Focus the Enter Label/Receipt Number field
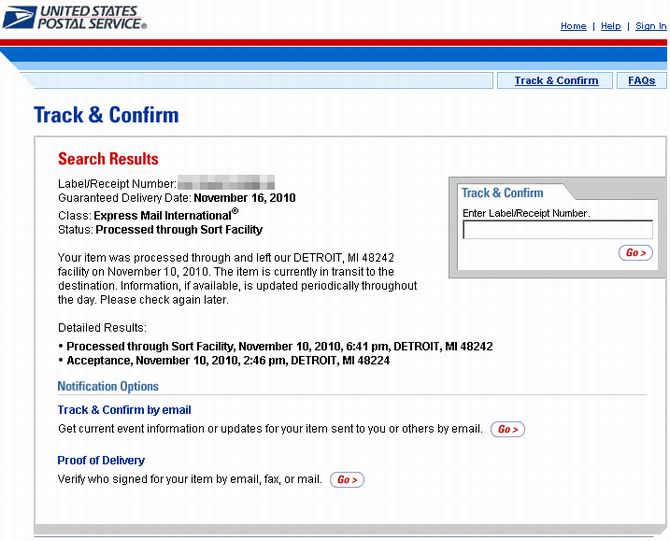This screenshot has height=541, width=670. [558, 229]
